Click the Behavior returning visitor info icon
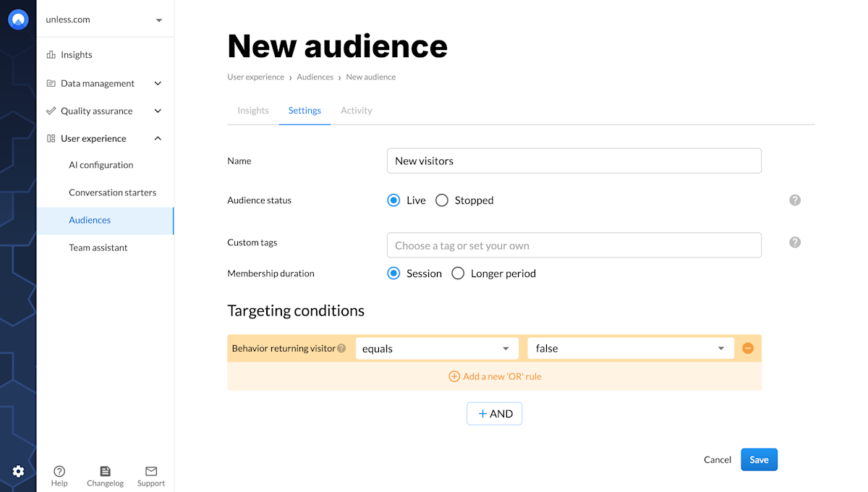Viewport: 868px width, 492px height. pyautogui.click(x=341, y=349)
